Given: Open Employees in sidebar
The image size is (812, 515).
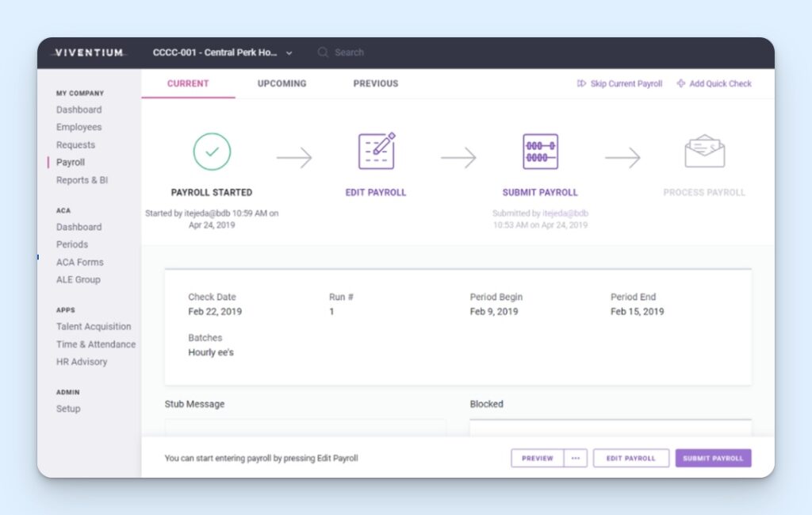Looking at the screenshot, I should click(x=79, y=127).
